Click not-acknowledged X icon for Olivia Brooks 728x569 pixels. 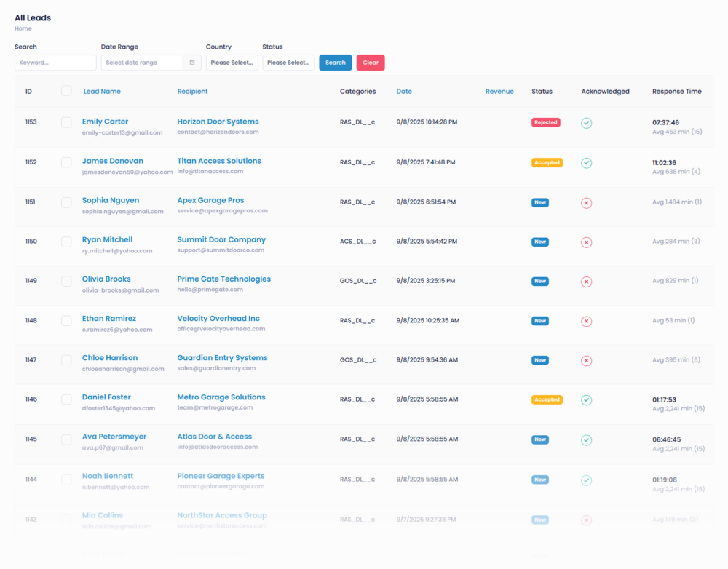coord(586,282)
